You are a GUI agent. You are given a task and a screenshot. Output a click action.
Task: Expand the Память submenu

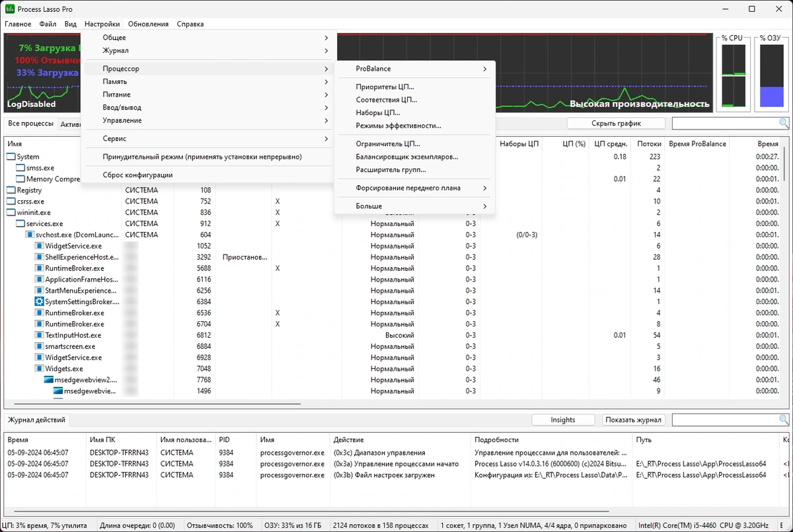click(x=209, y=82)
